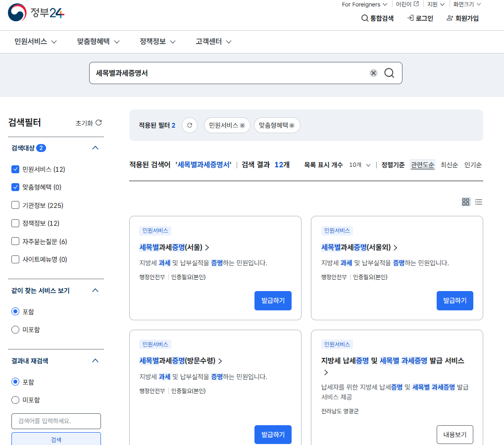504x445 pixels.
Task: Select 미포함 radio under 같이 찾는 서비스 보기
Action: (15, 329)
